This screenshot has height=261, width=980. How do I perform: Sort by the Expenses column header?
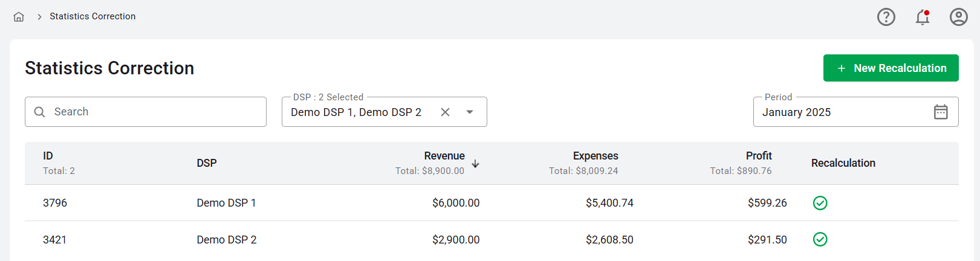click(x=595, y=156)
